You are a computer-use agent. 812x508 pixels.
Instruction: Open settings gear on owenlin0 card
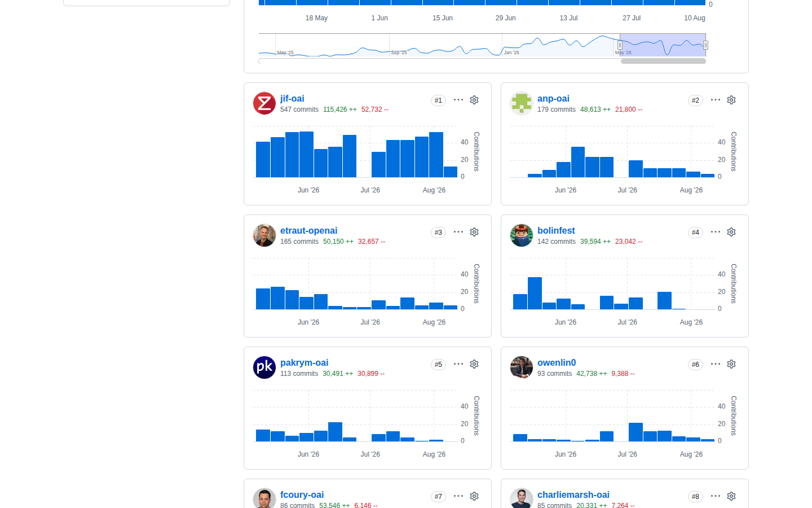tap(731, 364)
